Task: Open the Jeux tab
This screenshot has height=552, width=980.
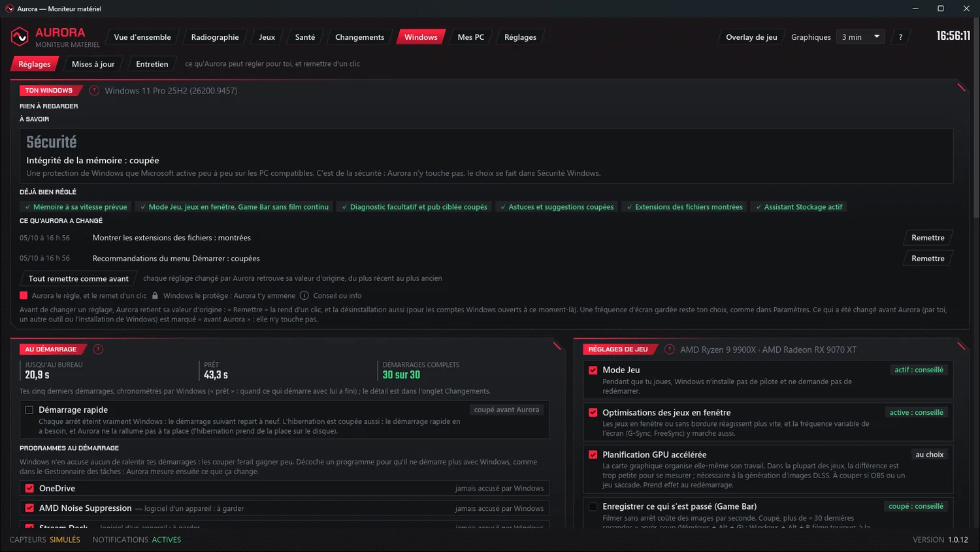Action: [x=267, y=37]
